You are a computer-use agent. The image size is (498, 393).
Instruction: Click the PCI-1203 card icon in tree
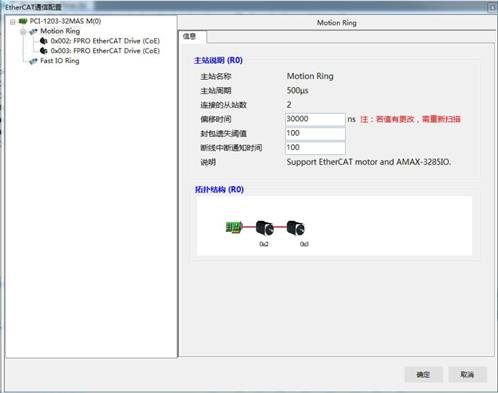[23, 21]
